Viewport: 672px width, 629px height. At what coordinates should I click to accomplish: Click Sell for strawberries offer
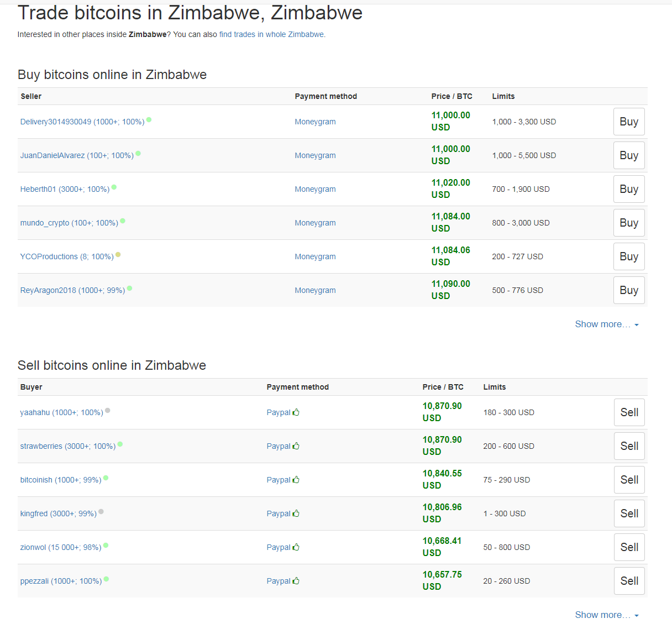point(629,446)
